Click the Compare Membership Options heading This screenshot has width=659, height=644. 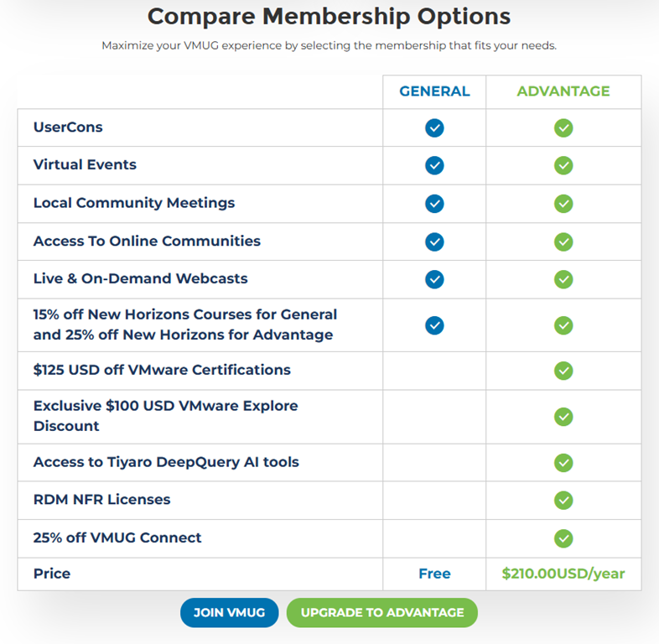[329, 17]
